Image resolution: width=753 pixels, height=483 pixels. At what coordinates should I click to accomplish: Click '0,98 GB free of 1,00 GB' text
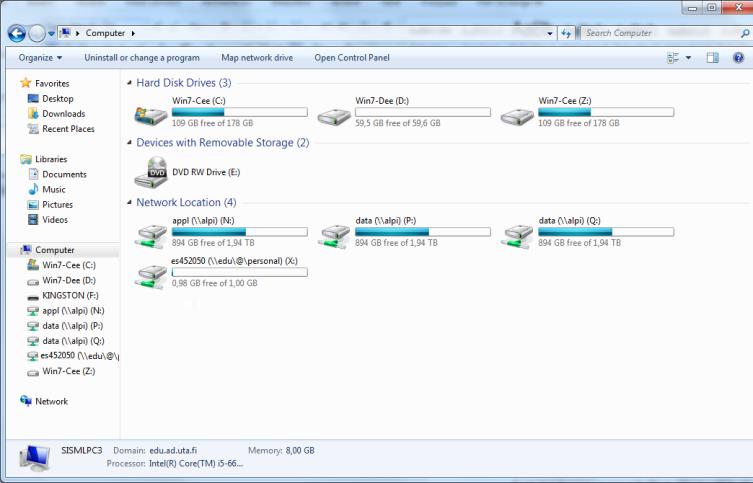coord(215,283)
